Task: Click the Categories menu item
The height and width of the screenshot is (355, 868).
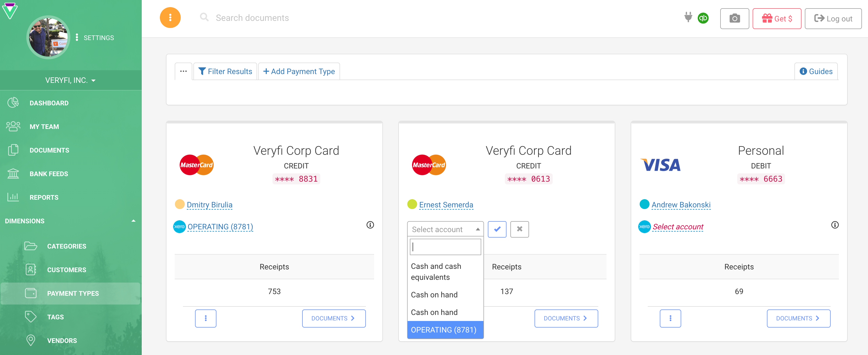Action: click(66, 246)
